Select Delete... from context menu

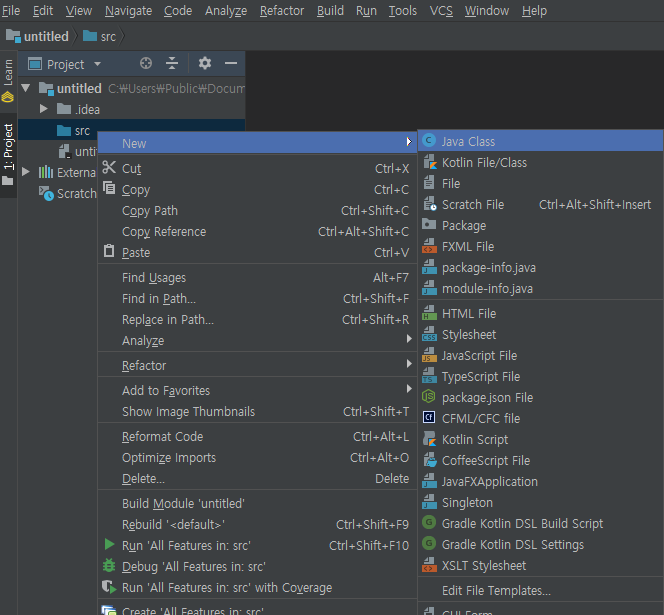pyautogui.click(x=257, y=479)
